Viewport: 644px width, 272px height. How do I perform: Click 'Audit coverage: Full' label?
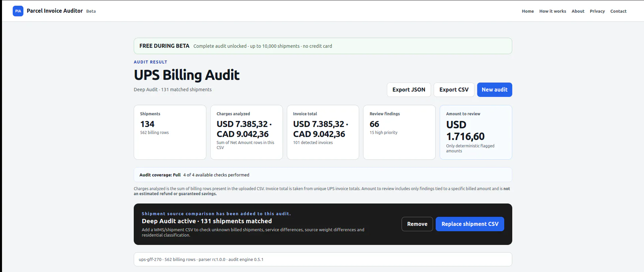pos(160,175)
